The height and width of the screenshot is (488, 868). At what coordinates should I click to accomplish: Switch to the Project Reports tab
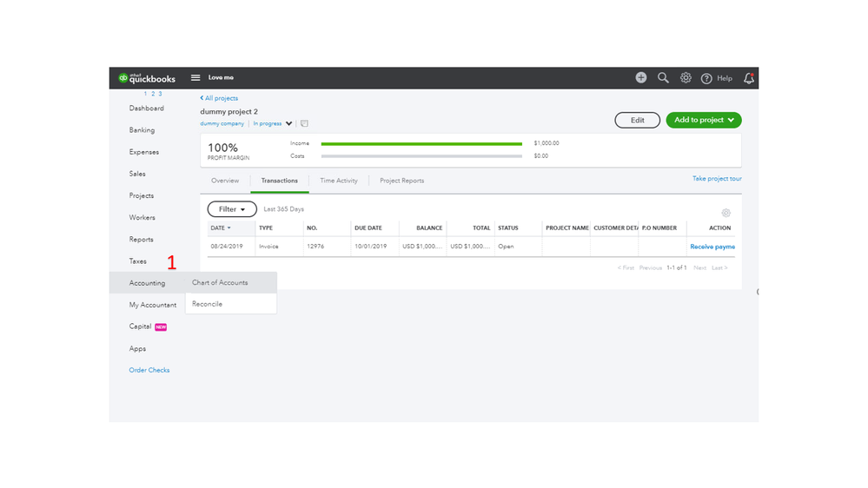coord(402,181)
